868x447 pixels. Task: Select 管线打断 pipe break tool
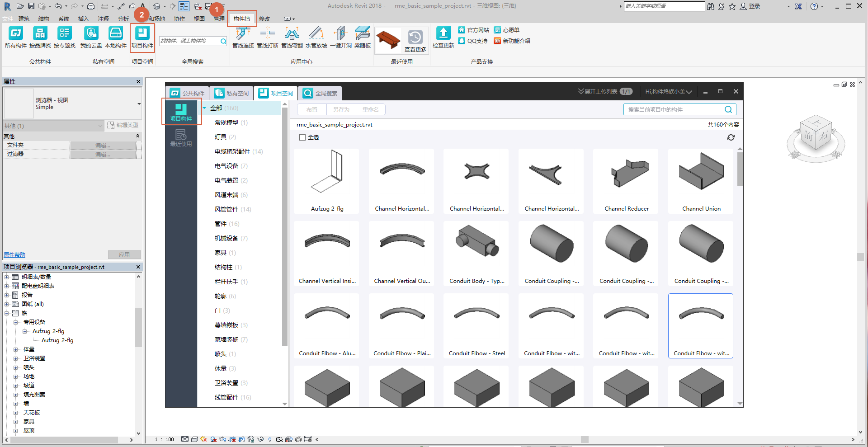pyautogui.click(x=268, y=37)
